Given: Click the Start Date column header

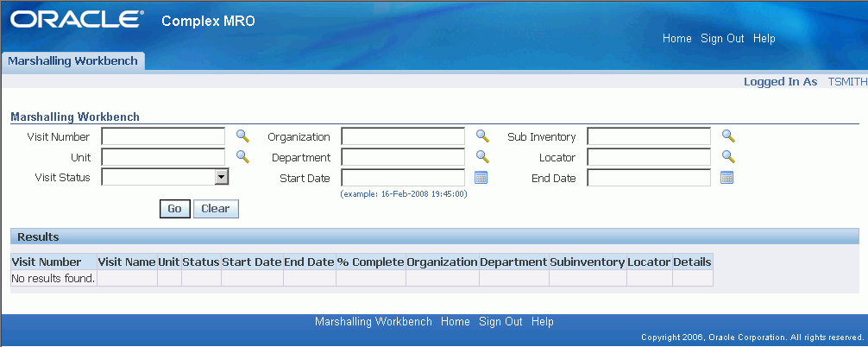Looking at the screenshot, I should [x=252, y=262].
